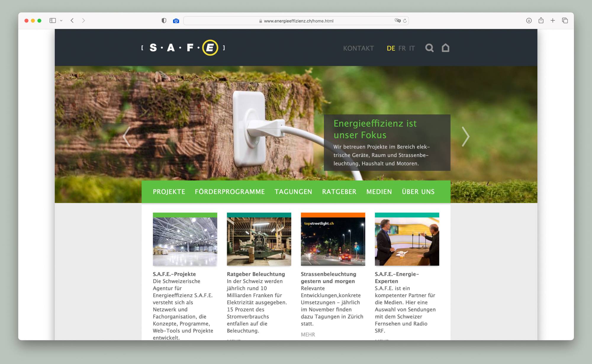Open the KONTAKT link
Image resolution: width=592 pixels, height=364 pixels.
click(x=358, y=48)
